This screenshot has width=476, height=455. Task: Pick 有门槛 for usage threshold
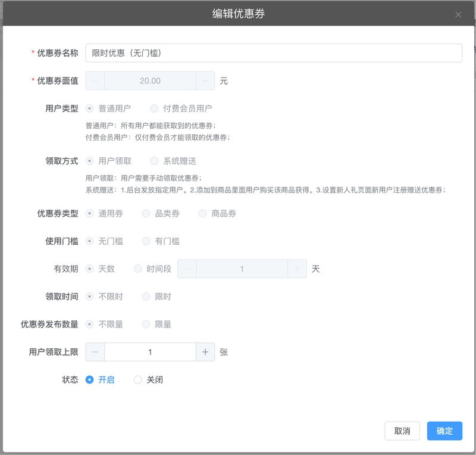(161, 241)
